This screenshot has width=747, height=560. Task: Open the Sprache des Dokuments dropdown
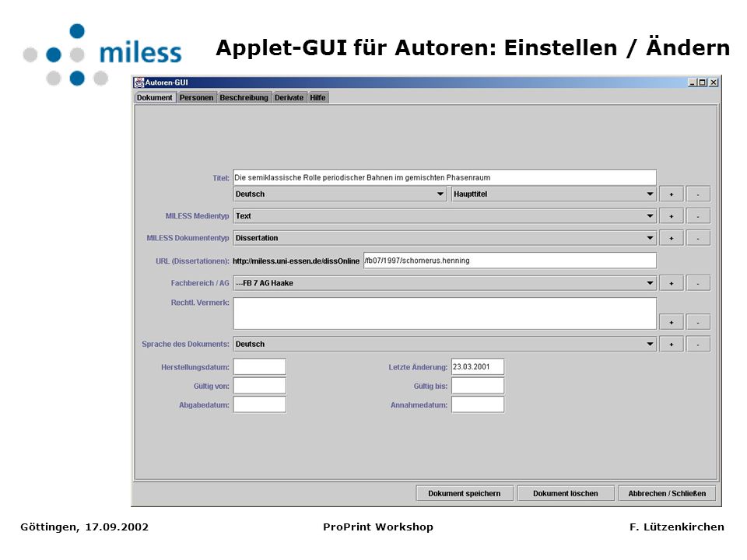point(444,345)
